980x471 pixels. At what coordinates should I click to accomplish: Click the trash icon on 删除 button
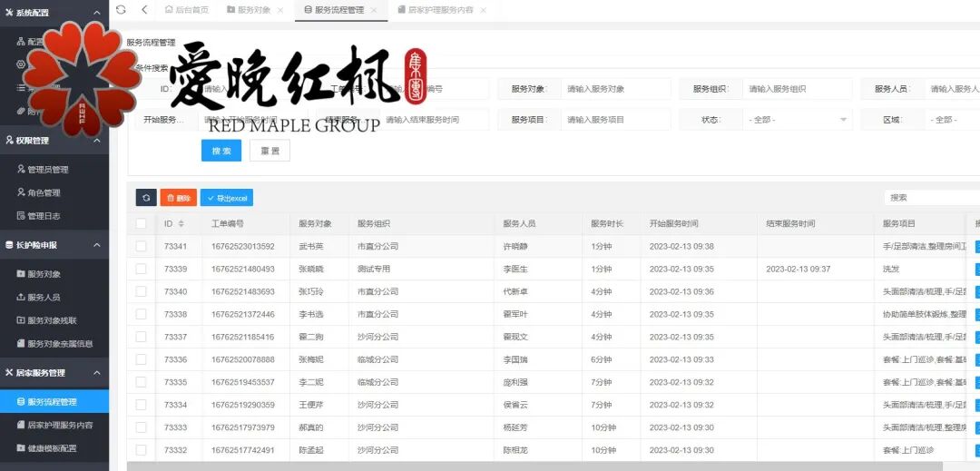(x=170, y=198)
